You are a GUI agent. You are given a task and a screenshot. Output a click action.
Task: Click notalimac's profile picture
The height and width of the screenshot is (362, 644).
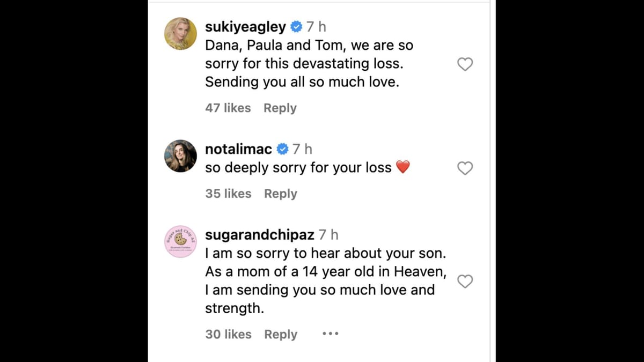pyautogui.click(x=180, y=156)
